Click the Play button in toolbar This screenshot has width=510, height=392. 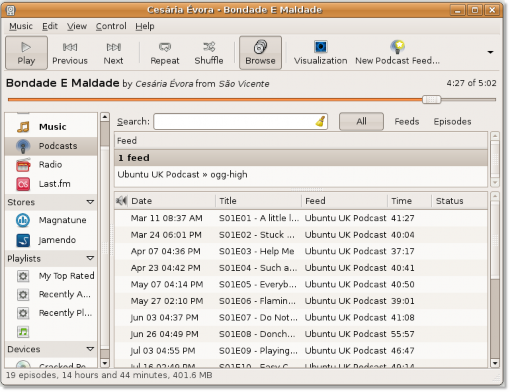click(x=26, y=53)
